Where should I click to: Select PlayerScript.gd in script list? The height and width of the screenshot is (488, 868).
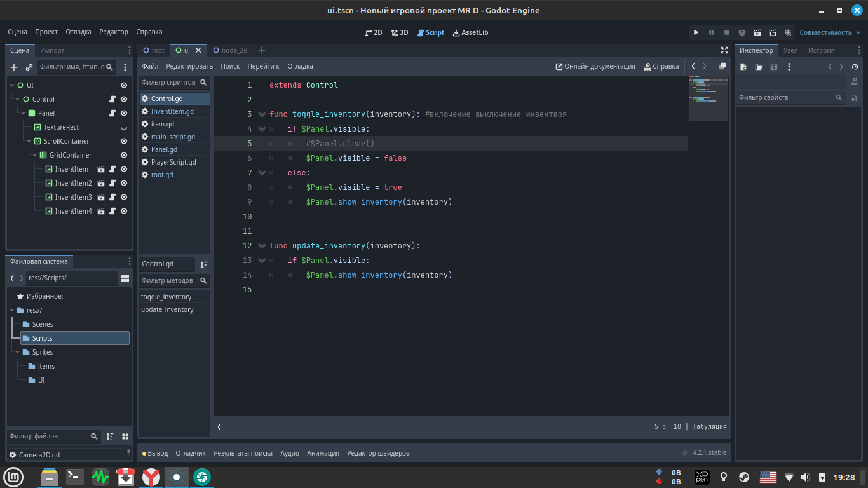click(x=173, y=162)
